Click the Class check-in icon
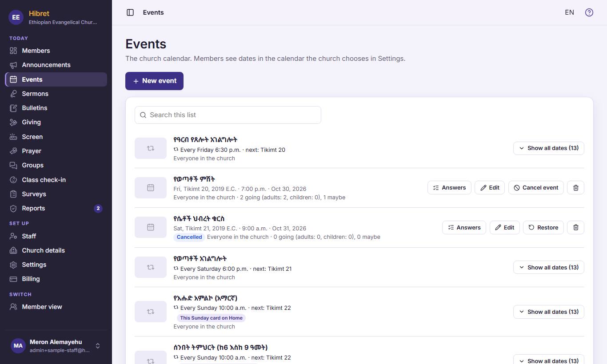Screen dimensions: 607x364 [x=13, y=180]
